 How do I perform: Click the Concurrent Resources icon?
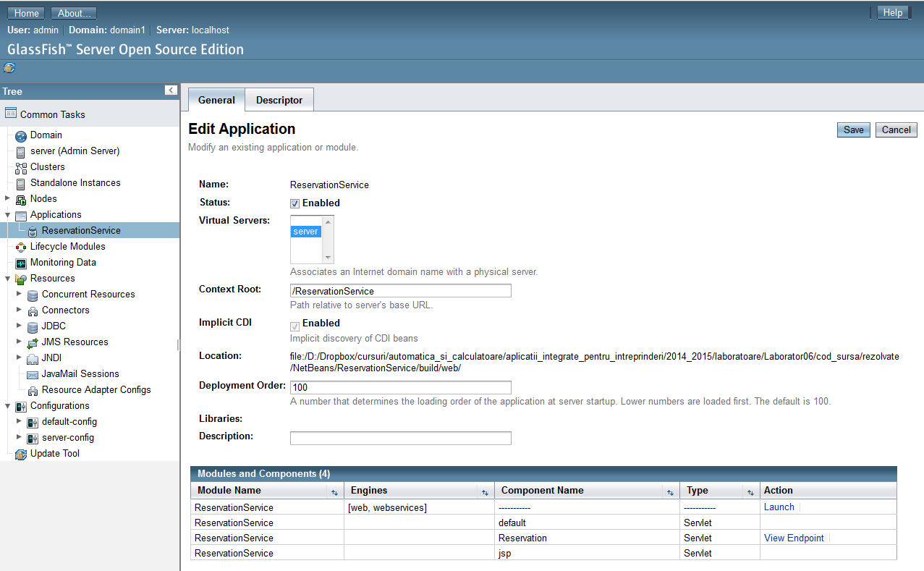(x=33, y=295)
